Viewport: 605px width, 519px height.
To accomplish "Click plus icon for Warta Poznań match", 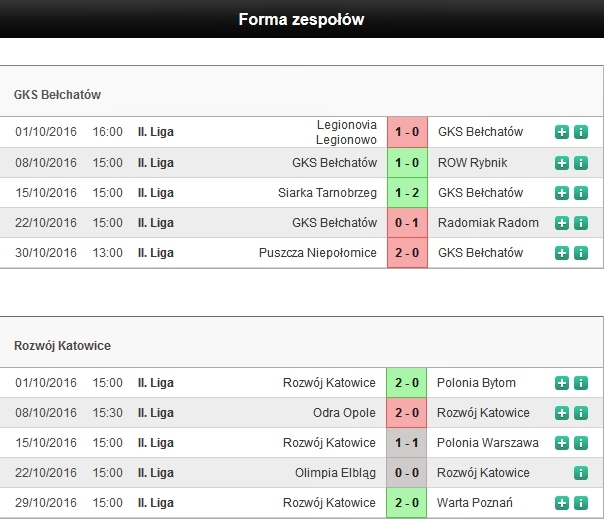I will 562,503.
